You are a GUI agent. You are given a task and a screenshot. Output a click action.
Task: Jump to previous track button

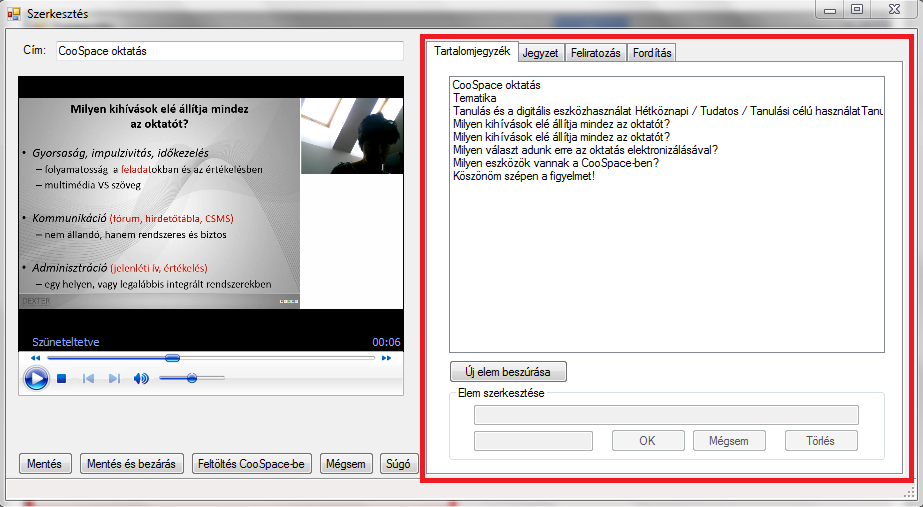88,379
